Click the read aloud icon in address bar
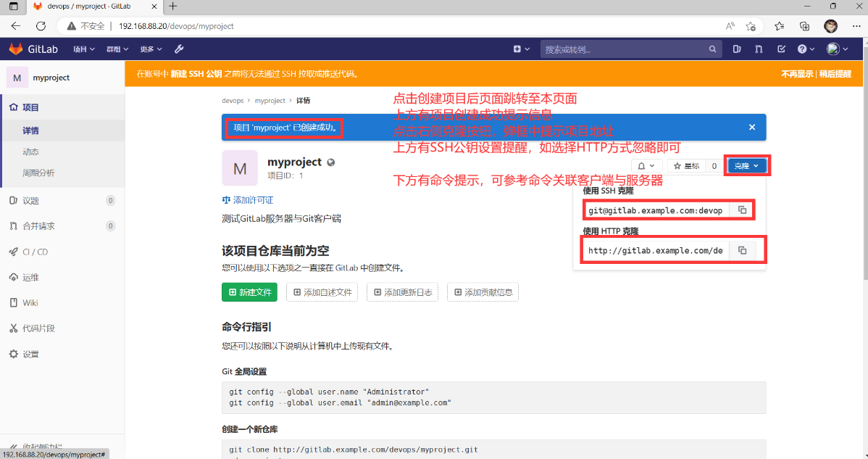Viewport: 868px width, 459px height. point(730,26)
